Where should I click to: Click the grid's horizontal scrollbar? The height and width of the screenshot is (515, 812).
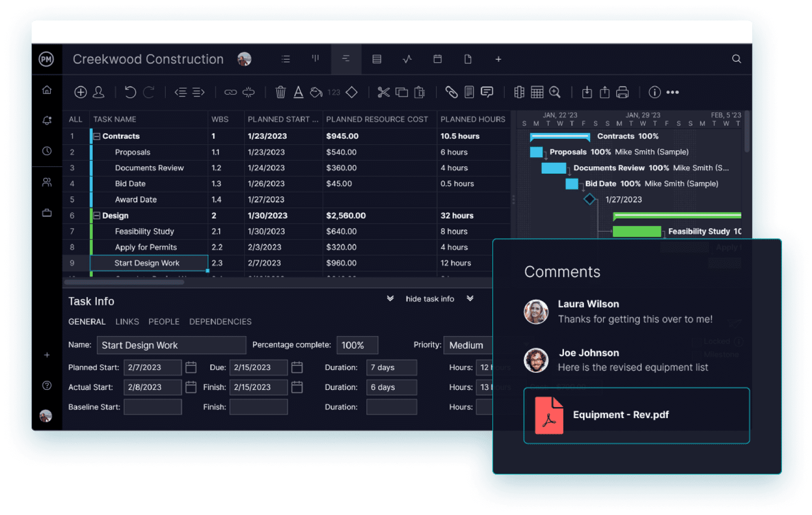(x=124, y=282)
